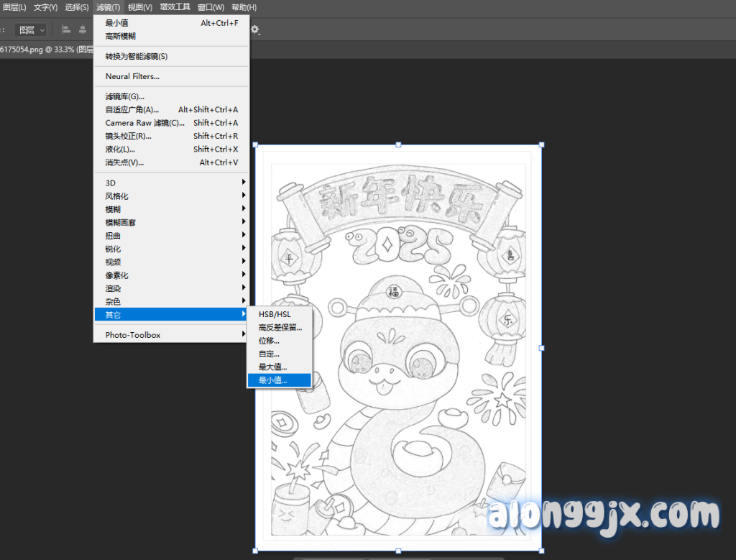The width and height of the screenshot is (736, 560).
Task: Open the 图层 auto-select dropdown
Action: click(32, 29)
